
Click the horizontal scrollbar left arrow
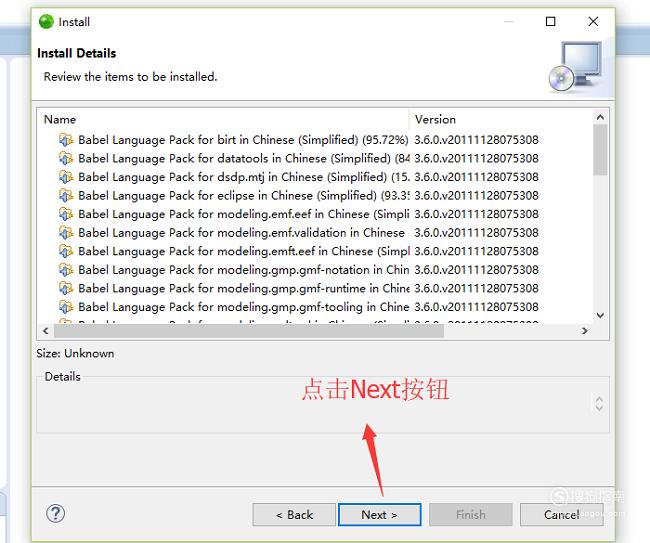click(46, 331)
